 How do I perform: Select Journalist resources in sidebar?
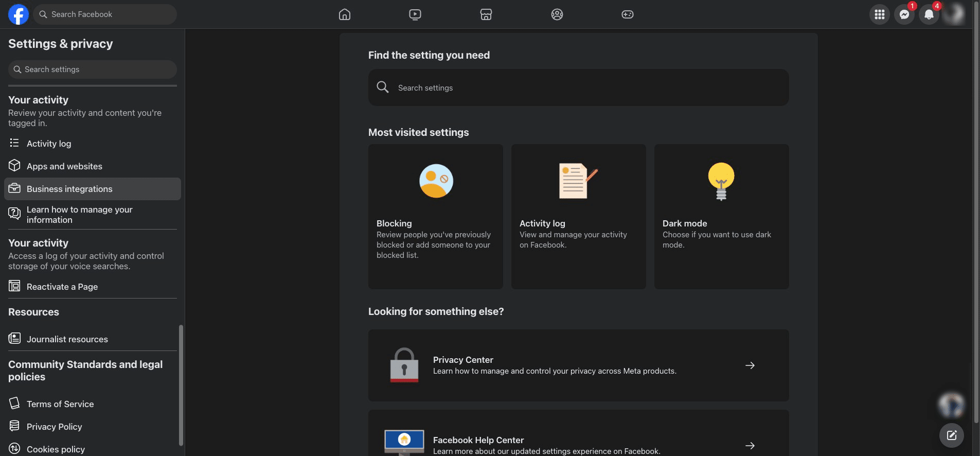click(x=93, y=339)
